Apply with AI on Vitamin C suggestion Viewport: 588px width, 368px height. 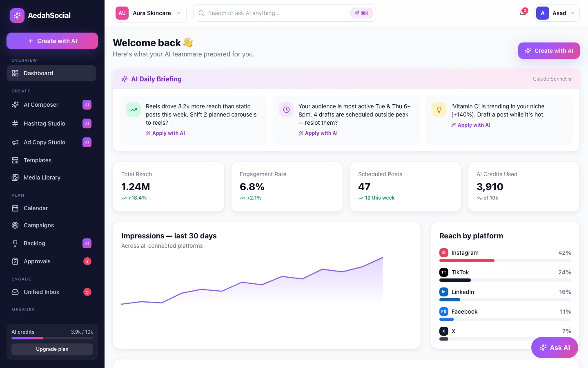471,125
